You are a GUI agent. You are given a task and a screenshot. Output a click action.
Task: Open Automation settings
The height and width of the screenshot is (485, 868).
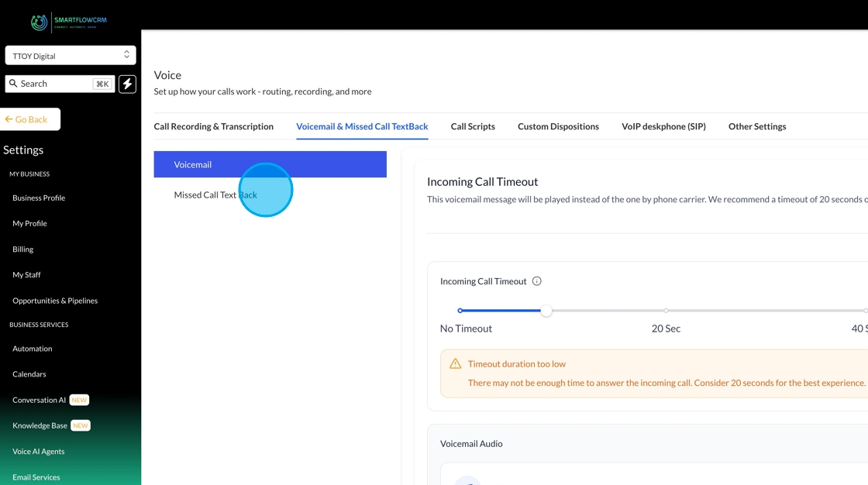click(32, 348)
